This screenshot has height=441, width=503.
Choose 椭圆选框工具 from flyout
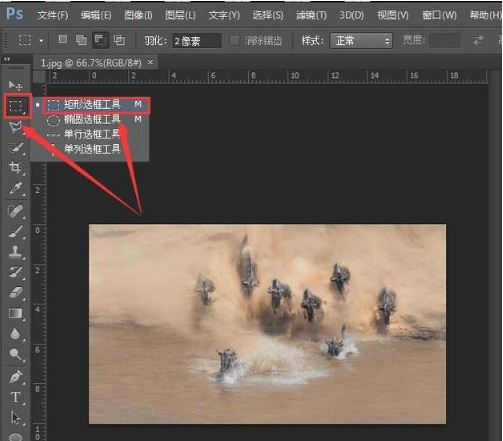click(x=90, y=119)
